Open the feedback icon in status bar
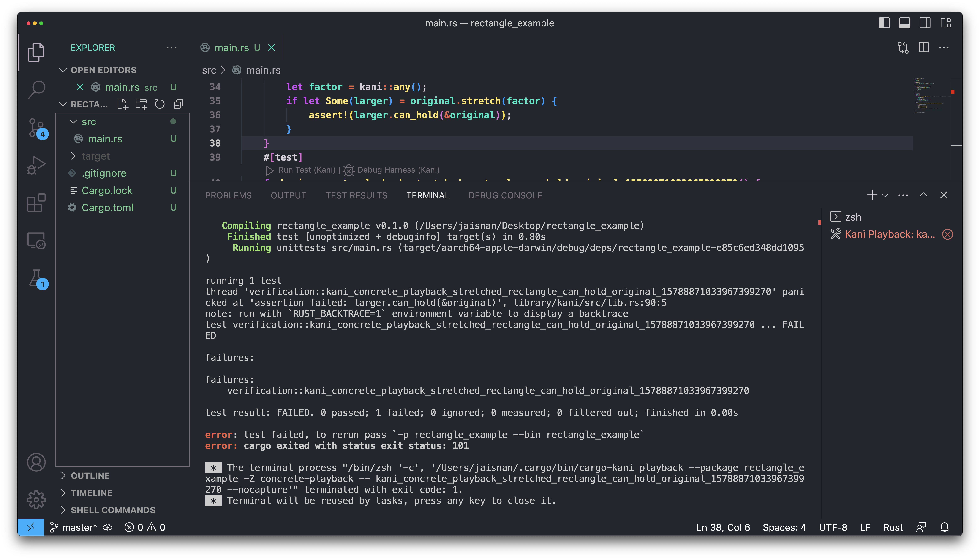The image size is (980, 559). pos(921,527)
